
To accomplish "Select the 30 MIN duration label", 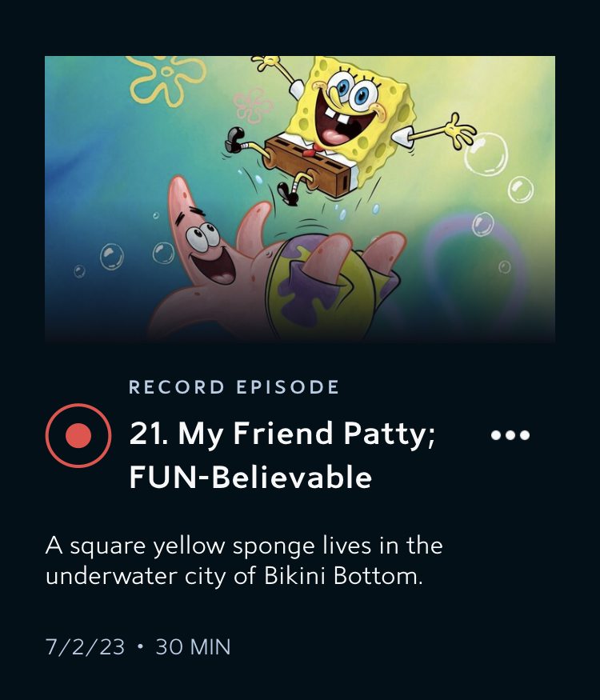I will (193, 646).
